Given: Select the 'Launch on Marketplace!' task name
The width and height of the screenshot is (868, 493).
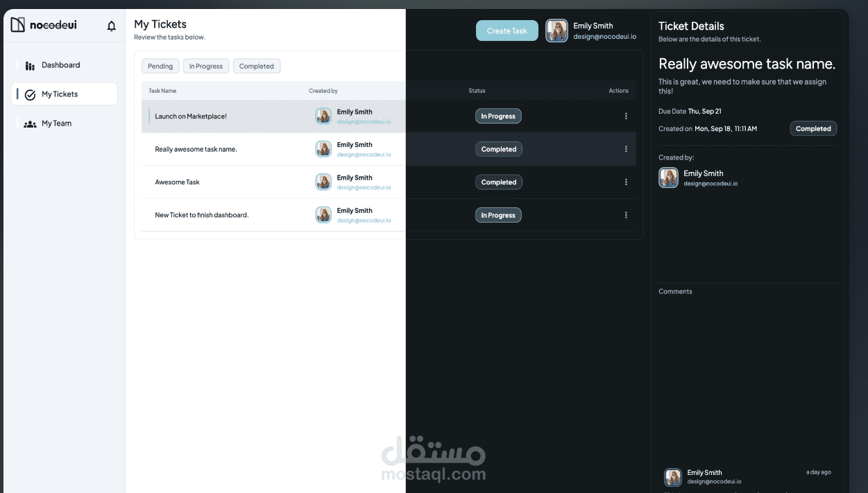Looking at the screenshot, I should 191,116.
